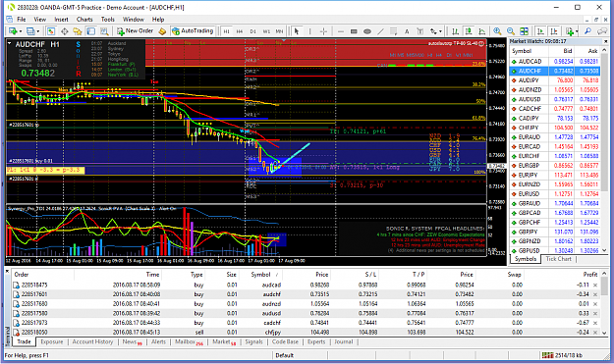Image resolution: width=614 pixels, height=364 pixels.
Task: Close order 228517601 with its x
Action: coord(595,294)
